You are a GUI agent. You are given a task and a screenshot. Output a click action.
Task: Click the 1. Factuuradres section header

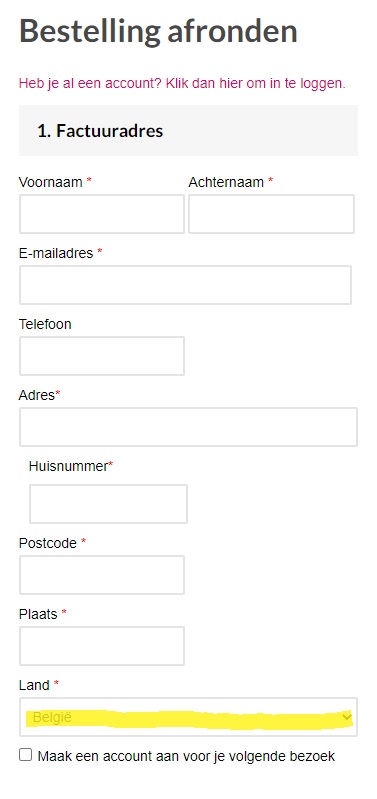tap(188, 130)
